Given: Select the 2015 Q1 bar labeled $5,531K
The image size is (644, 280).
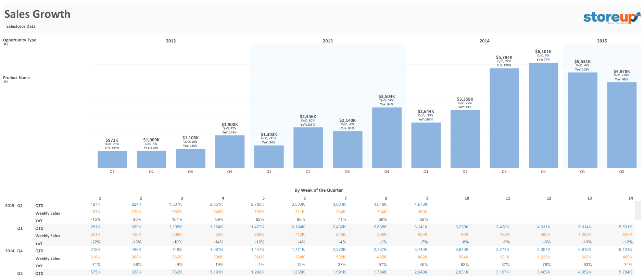Looking at the screenshot, I should pyautogui.click(x=583, y=120).
